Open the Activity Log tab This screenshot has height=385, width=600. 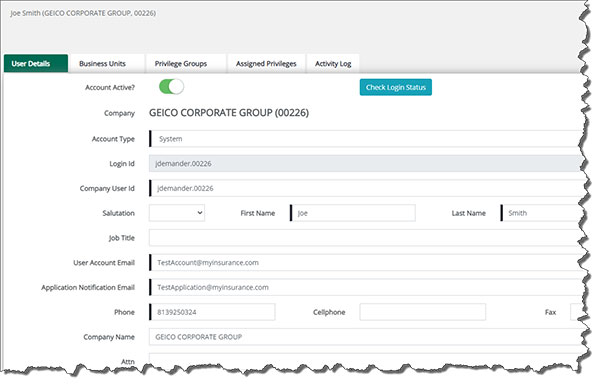[x=333, y=64]
